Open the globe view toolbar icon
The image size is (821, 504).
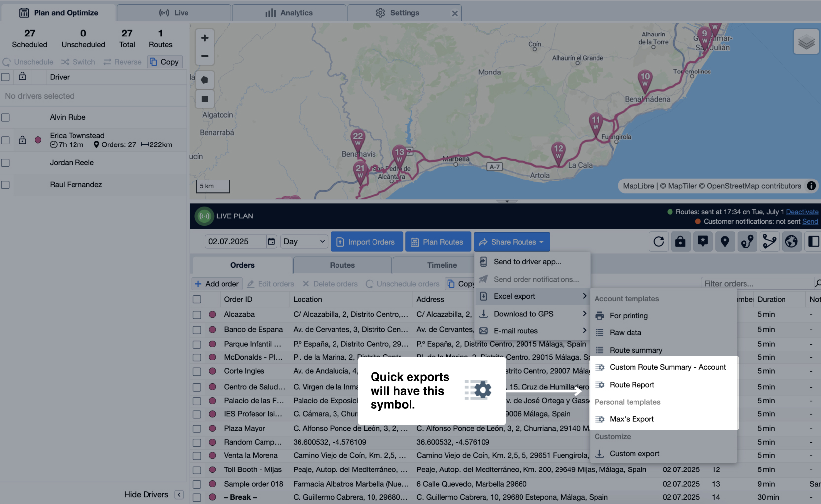click(x=791, y=241)
